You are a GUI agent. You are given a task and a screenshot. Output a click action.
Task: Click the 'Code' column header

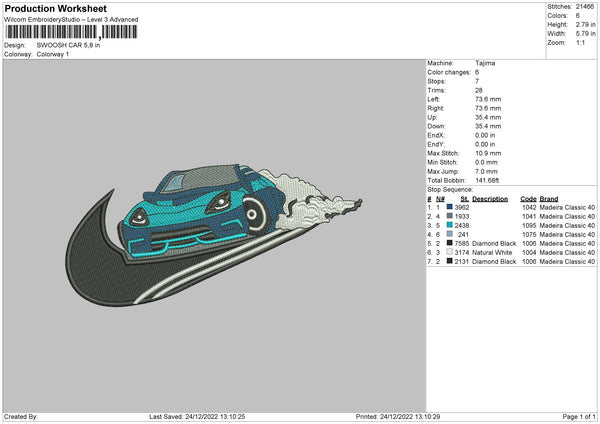528,199
